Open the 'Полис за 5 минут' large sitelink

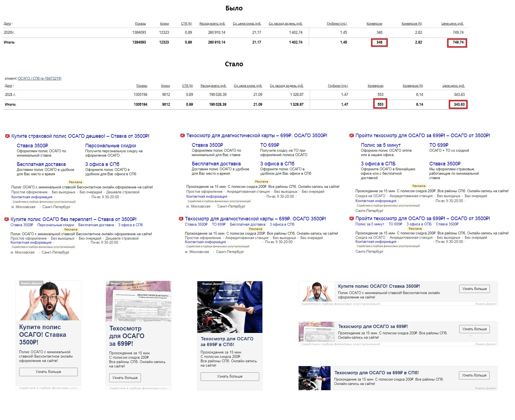pos(381,145)
